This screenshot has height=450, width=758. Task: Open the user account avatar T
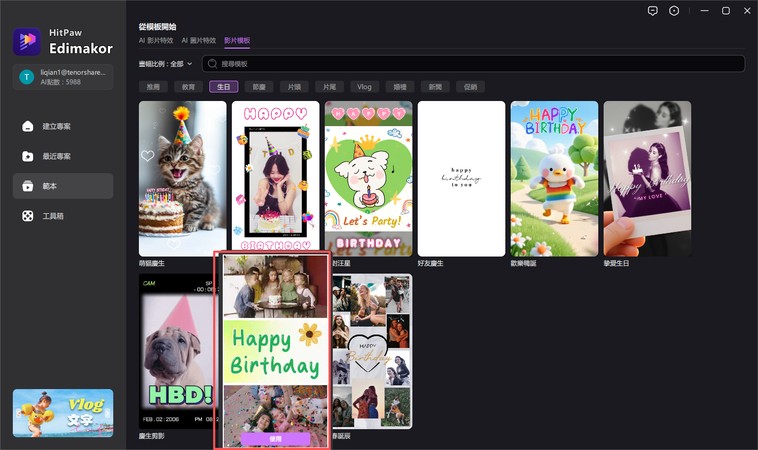tap(27, 77)
